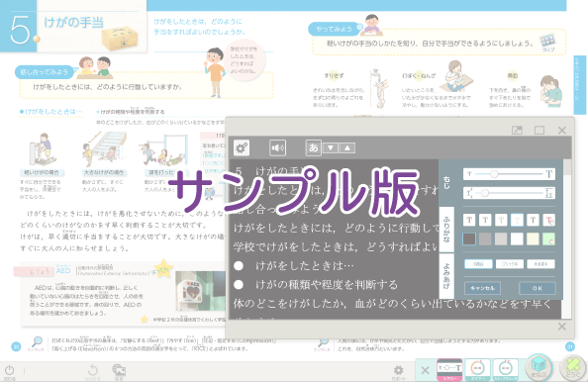Click the power/exit icon in bottom bar
588x382 pixels.
[10, 371]
